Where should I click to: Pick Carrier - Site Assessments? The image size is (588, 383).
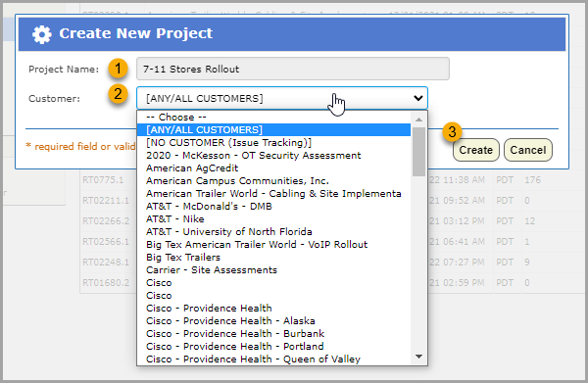pyautogui.click(x=273, y=269)
